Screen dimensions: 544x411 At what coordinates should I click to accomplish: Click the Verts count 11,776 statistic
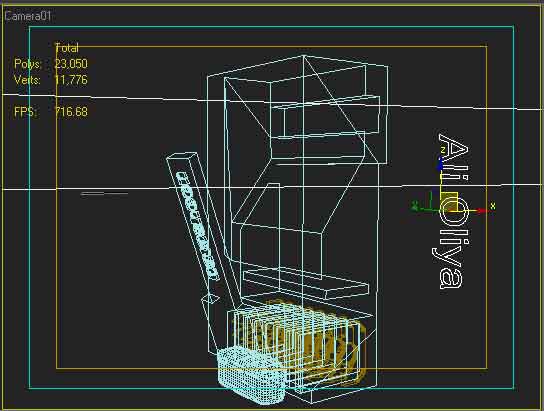point(71,80)
